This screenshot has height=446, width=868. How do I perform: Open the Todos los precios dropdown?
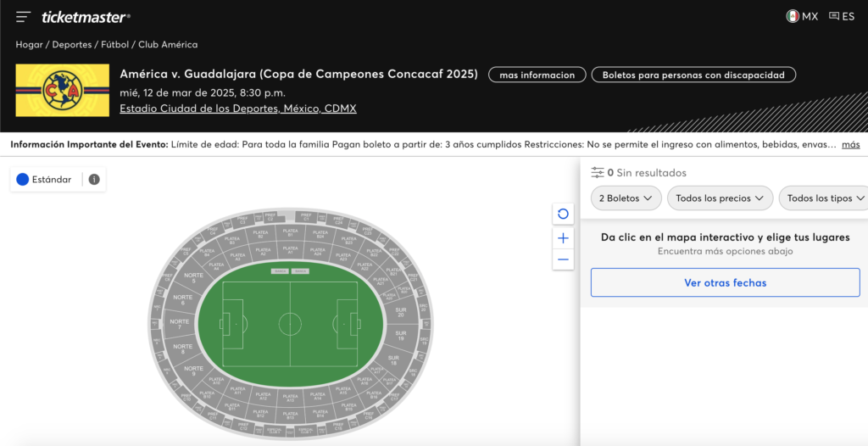[720, 198]
